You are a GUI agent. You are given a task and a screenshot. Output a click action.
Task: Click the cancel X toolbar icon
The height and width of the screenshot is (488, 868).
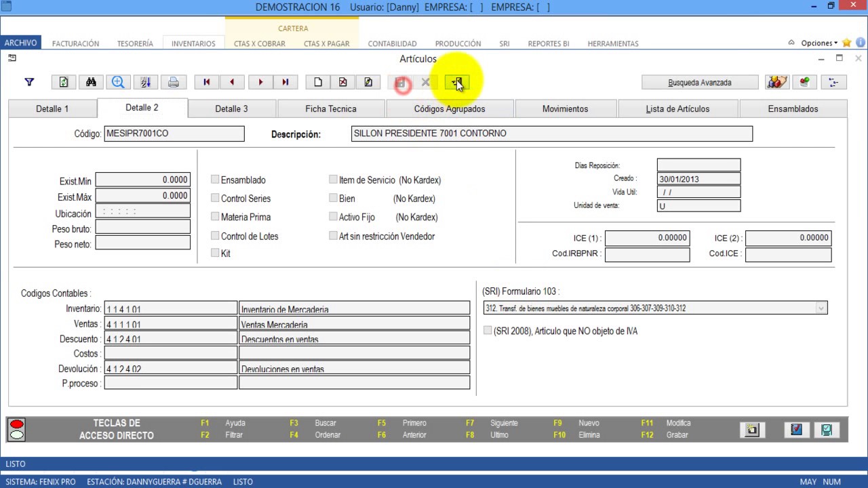pyautogui.click(x=426, y=82)
